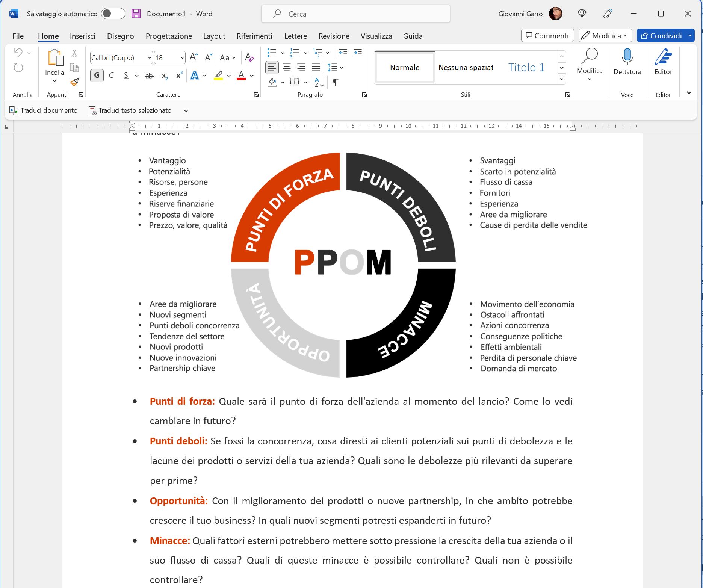Viewport: 703px width, 588px height.
Task: Open the font size dropdown
Action: click(181, 57)
